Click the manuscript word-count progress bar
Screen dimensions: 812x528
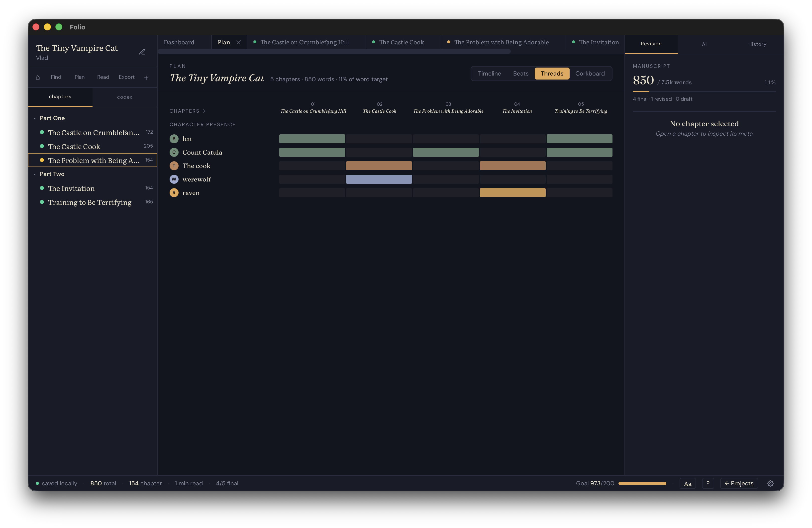tap(704, 91)
